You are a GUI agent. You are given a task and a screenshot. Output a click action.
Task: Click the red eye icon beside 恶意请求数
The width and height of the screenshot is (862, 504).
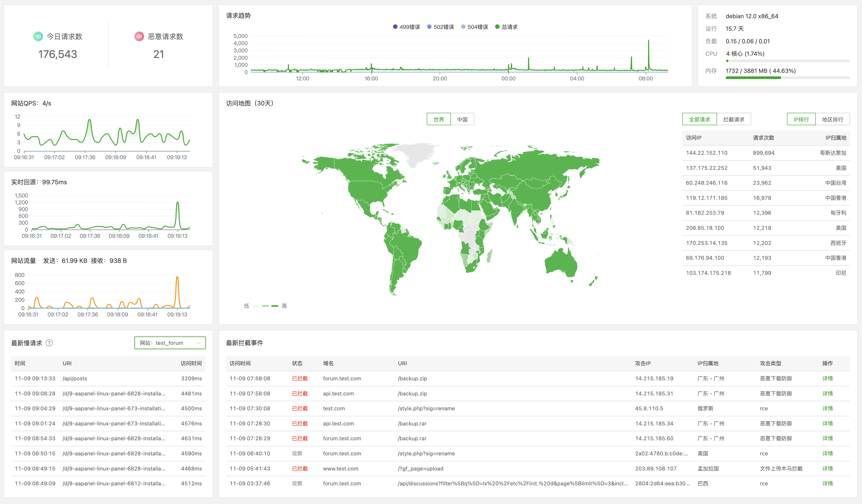(139, 37)
